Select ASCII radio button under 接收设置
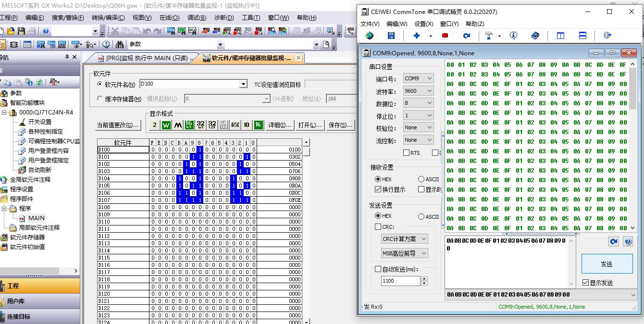The image size is (644, 324). pos(421,179)
